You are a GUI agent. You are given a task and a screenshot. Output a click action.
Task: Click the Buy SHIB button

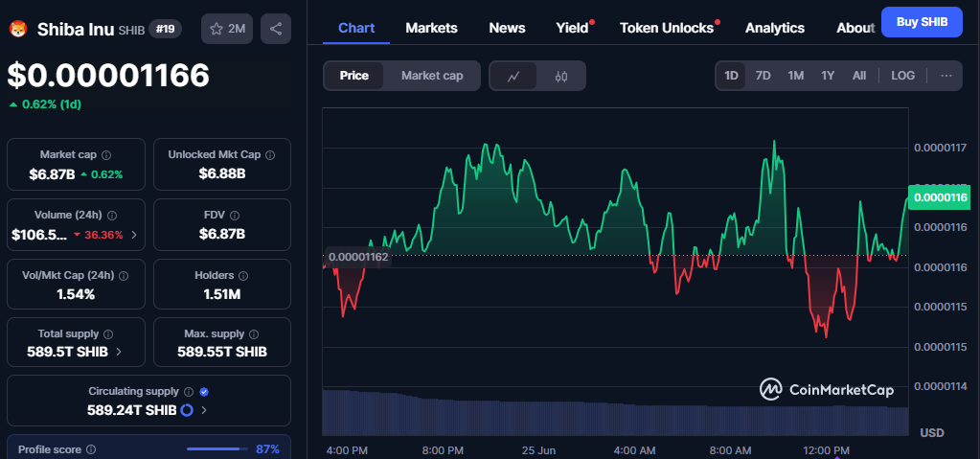922,22
